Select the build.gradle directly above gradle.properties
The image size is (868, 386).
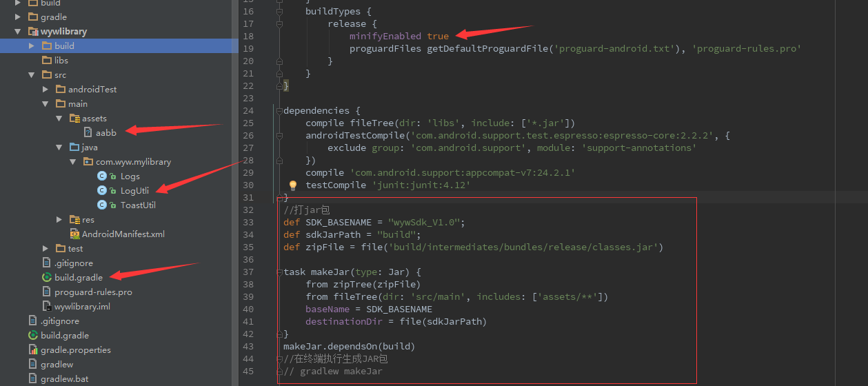[x=65, y=335]
